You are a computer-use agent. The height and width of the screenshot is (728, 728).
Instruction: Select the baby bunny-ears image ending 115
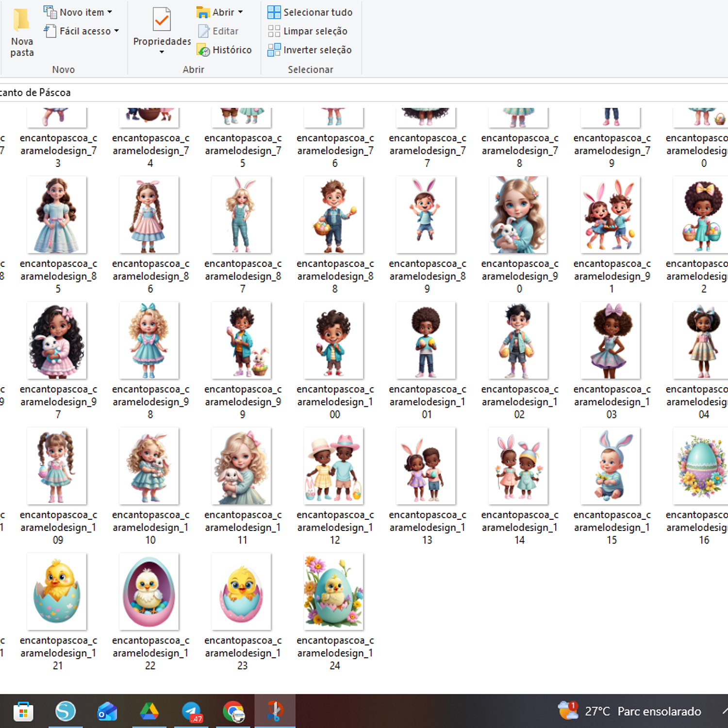[x=611, y=466]
